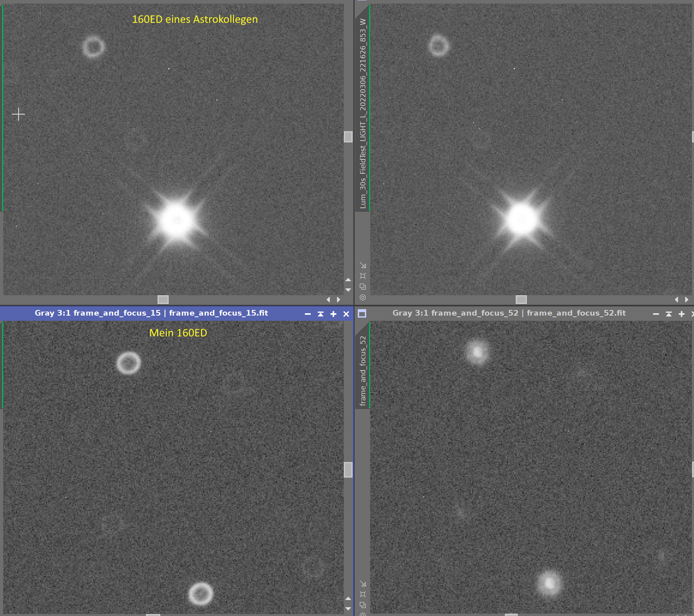Click scroll-up arrow in the frame_and_focus_15 window
The image size is (694, 616).
348,599
